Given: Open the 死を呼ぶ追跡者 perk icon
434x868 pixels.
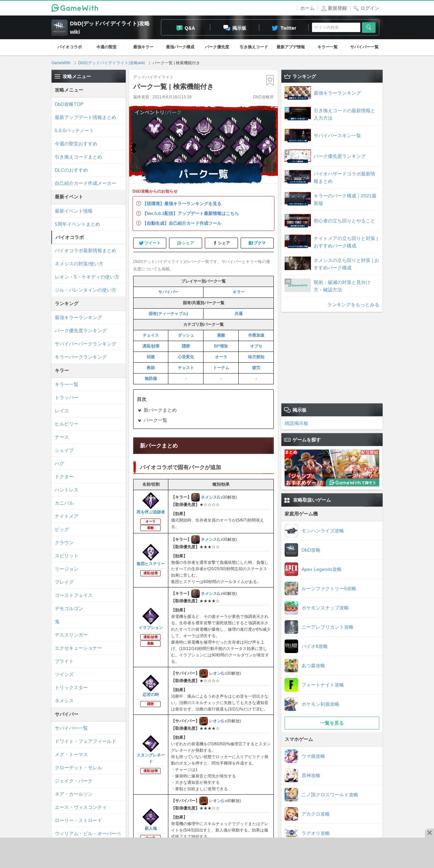Looking at the screenshot, I should coord(150,500).
